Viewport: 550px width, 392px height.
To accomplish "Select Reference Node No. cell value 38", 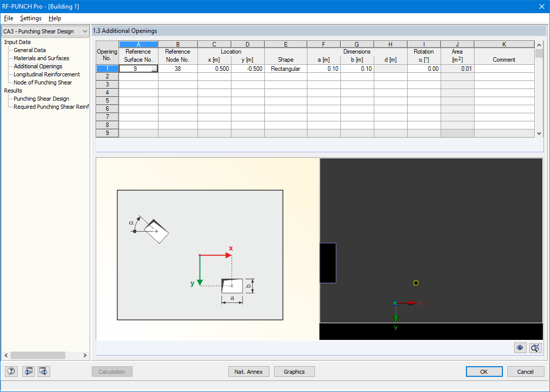I will pos(178,69).
